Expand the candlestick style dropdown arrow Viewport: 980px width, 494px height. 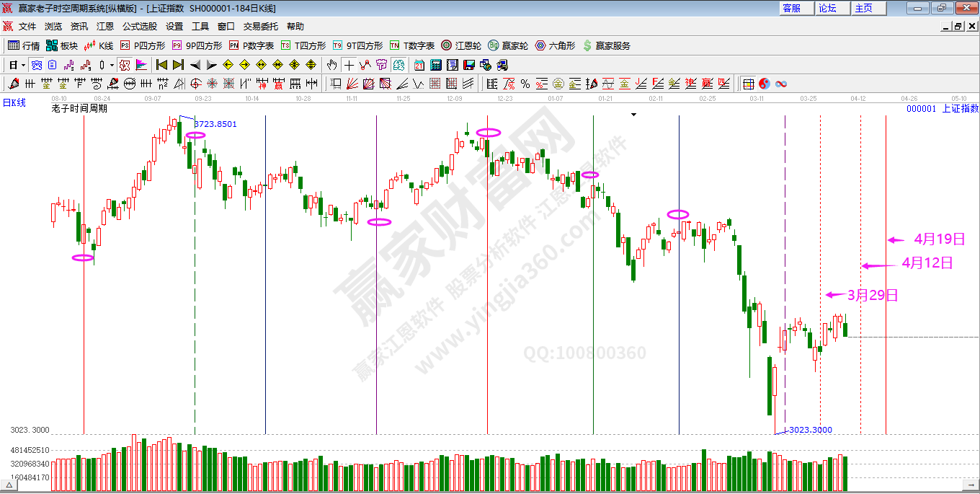(x=112, y=65)
